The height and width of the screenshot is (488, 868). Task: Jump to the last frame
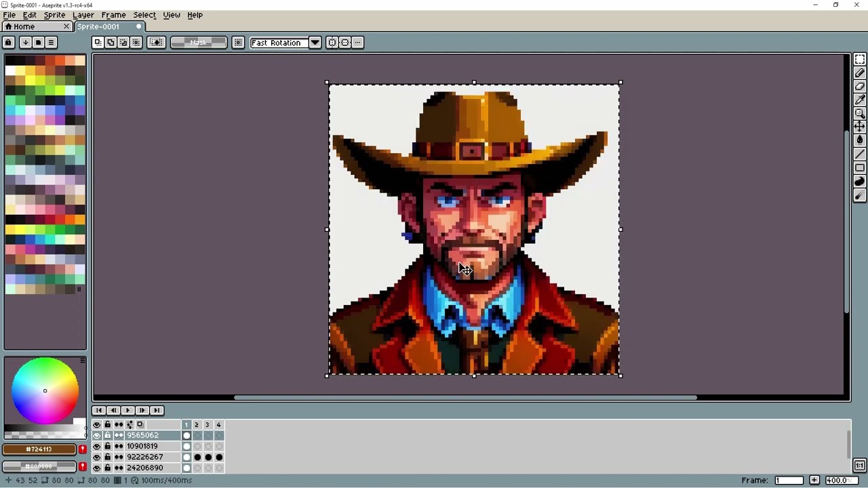point(157,410)
